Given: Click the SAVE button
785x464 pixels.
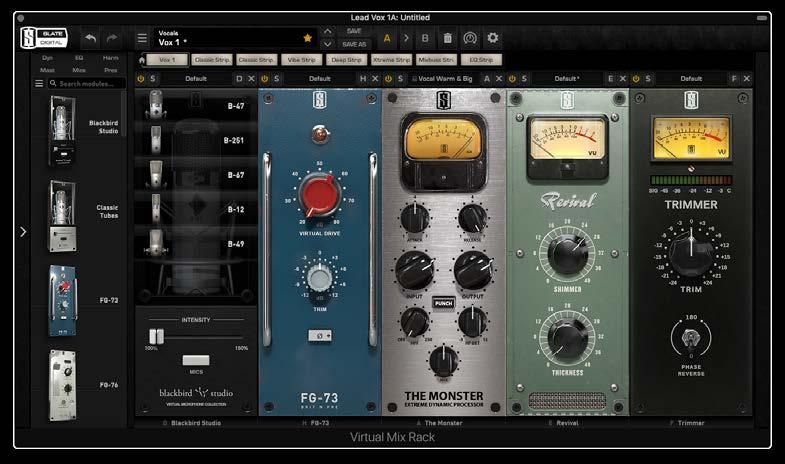Looking at the screenshot, I should (x=354, y=32).
